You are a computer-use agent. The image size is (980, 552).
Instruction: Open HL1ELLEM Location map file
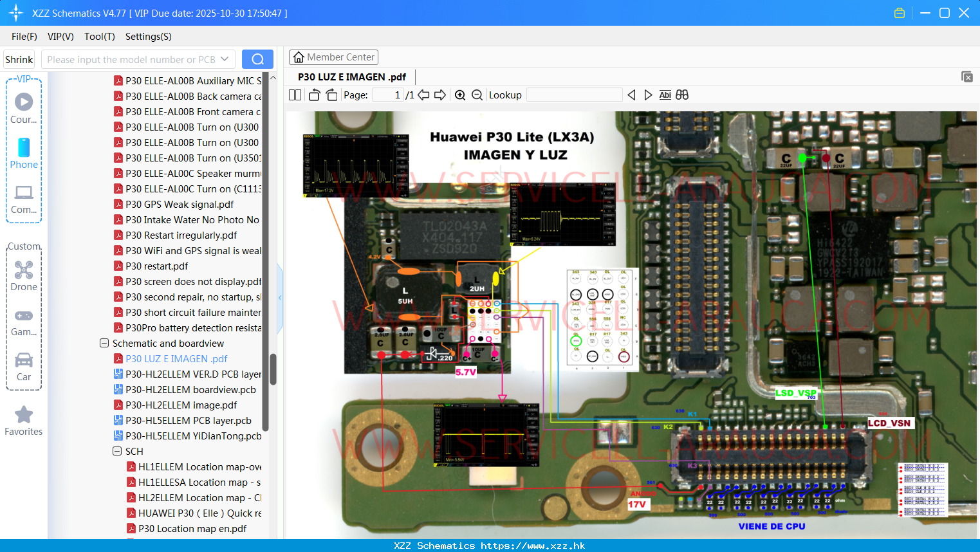[x=194, y=466]
